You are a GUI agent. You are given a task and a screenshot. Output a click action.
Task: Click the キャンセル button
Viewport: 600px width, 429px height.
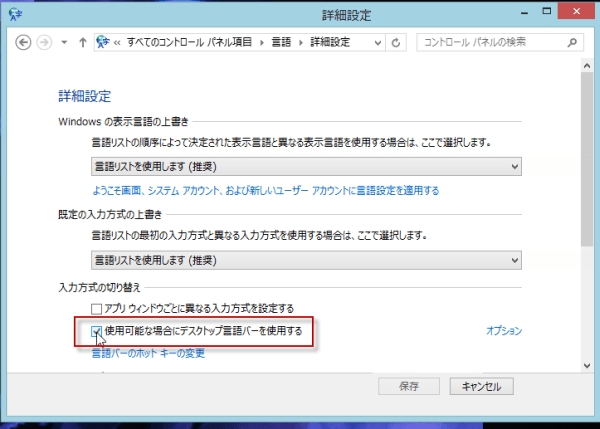[x=481, y=387]
